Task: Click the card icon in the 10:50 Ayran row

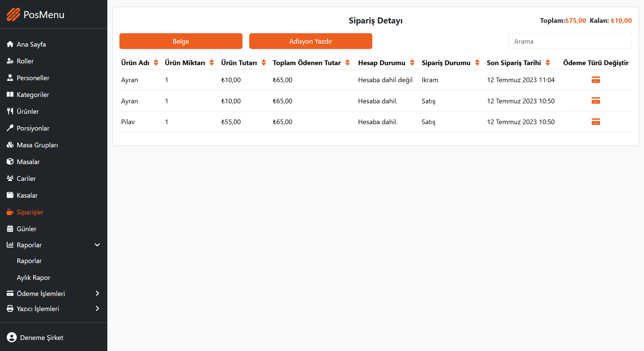Action: tap(596, 101)
